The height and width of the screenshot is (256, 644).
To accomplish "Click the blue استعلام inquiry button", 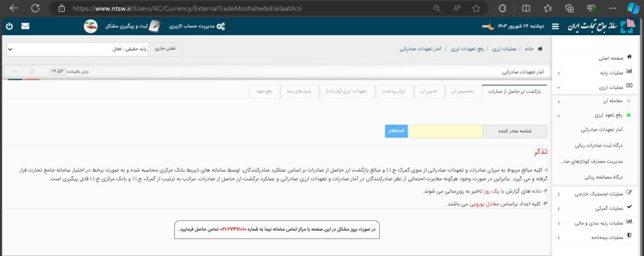I will pyautogui.click(x=396, y=131).
